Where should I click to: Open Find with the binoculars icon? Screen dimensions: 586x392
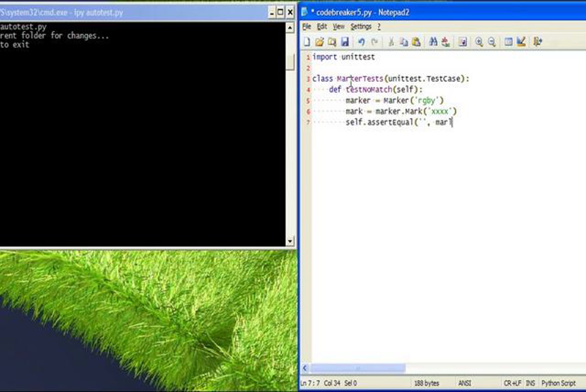(433, 42)
